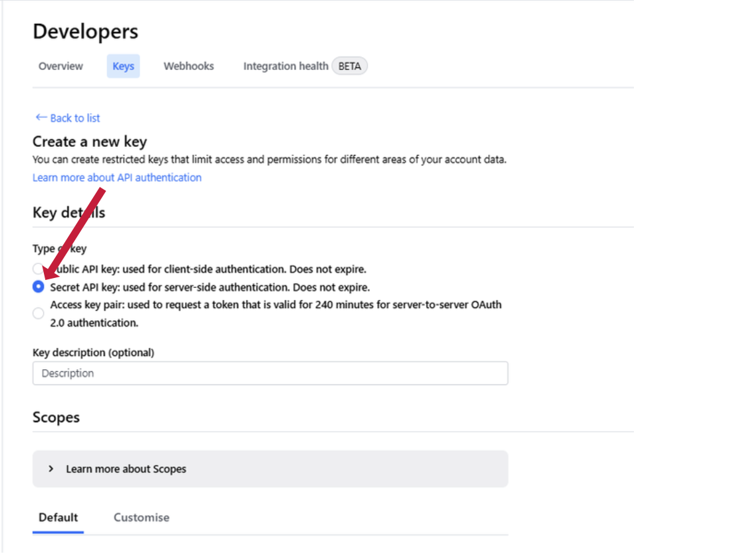The height and width of the screenshot is (560, 747).
Task: Select the Access key pair option
Action: (x=38, y=313)
